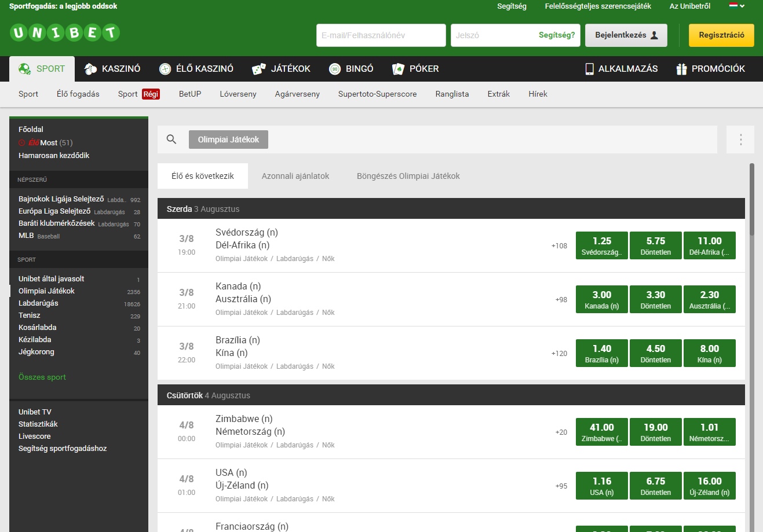Open the Extrák submenu item
763x532 pixels.
click(x=498, y=94)
